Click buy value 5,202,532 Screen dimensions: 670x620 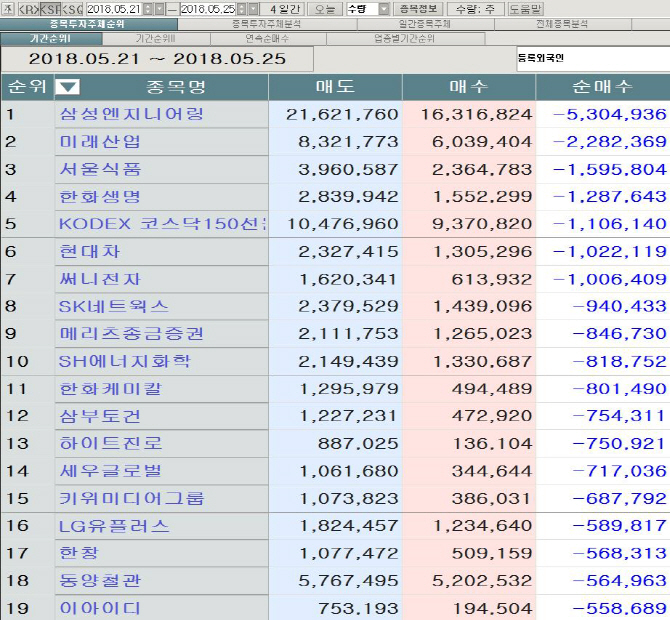(482, 581)
